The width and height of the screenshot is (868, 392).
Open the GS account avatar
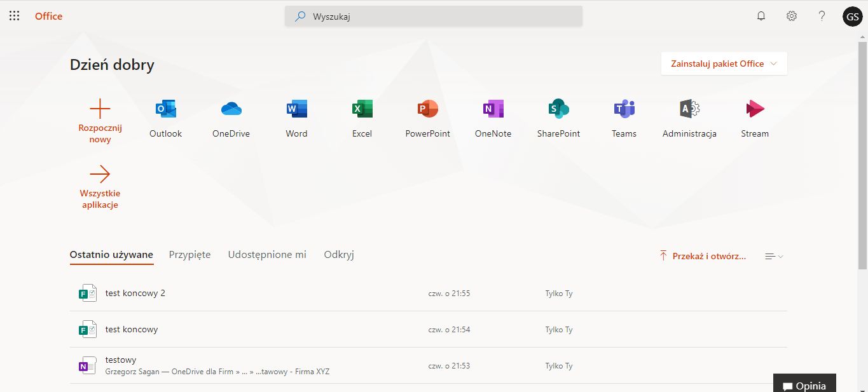point(852,17)
